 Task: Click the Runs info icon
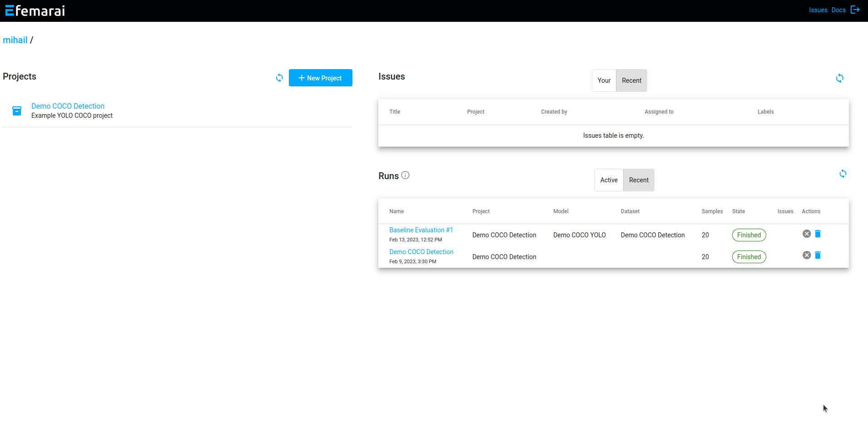click(406, 175)
